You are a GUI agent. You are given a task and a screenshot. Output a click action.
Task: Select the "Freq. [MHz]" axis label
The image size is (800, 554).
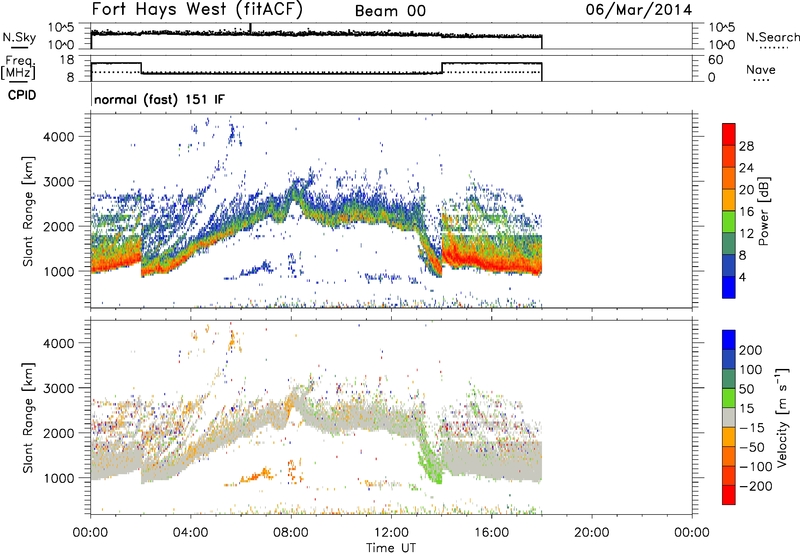pos(19,67)
